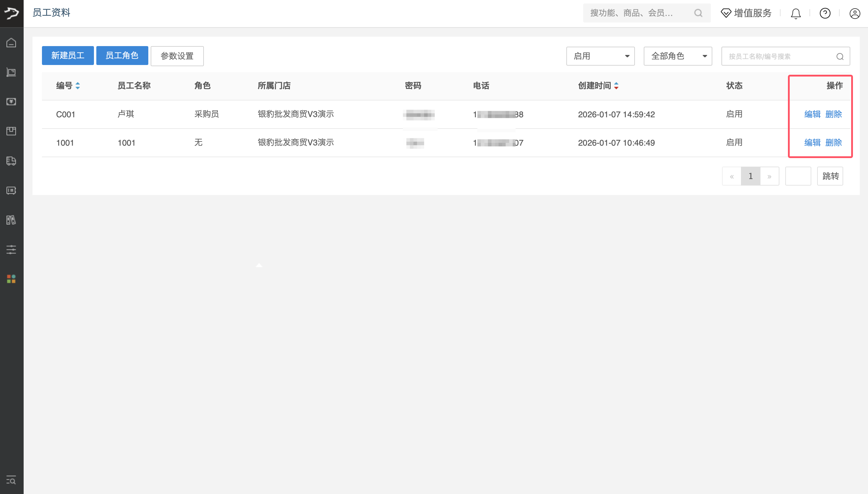Image resolution: width=868 pixels, height=494 pixels.
Task: Click the colorful apps grid icon
Action: pyautogui.click(x=11, y=279)
